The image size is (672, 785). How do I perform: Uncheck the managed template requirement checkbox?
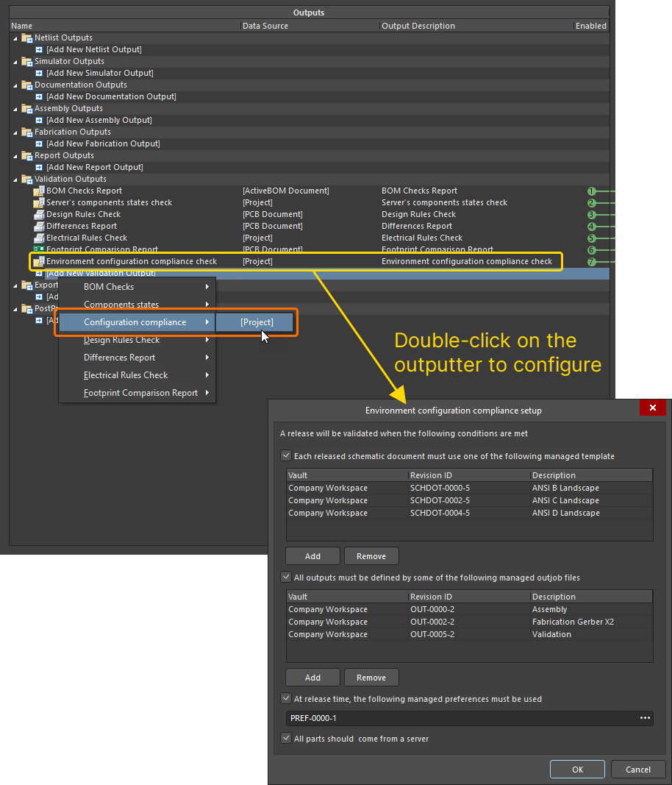pos(286,455)
